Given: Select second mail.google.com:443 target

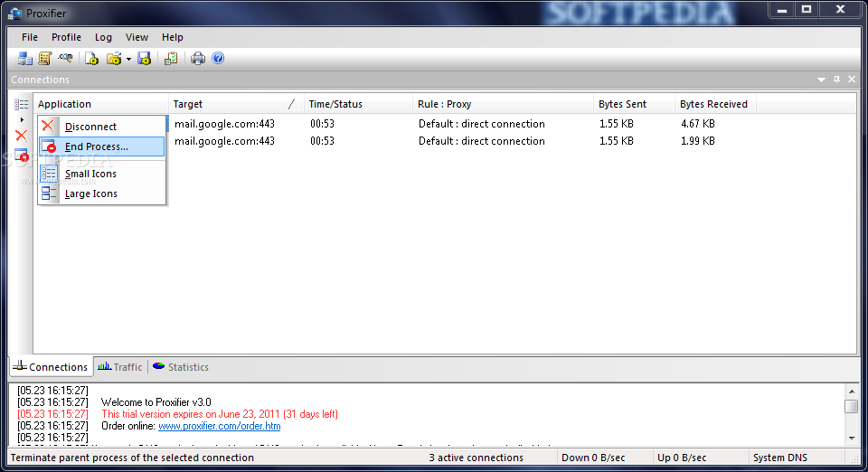Looking at the screenshot, I should (x=225, y=141).
